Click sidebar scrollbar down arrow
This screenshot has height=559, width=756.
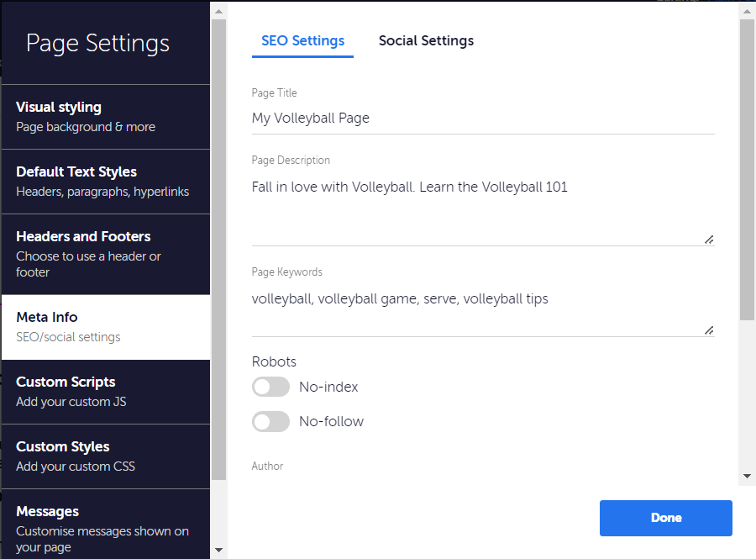click(x=218, y=550)
